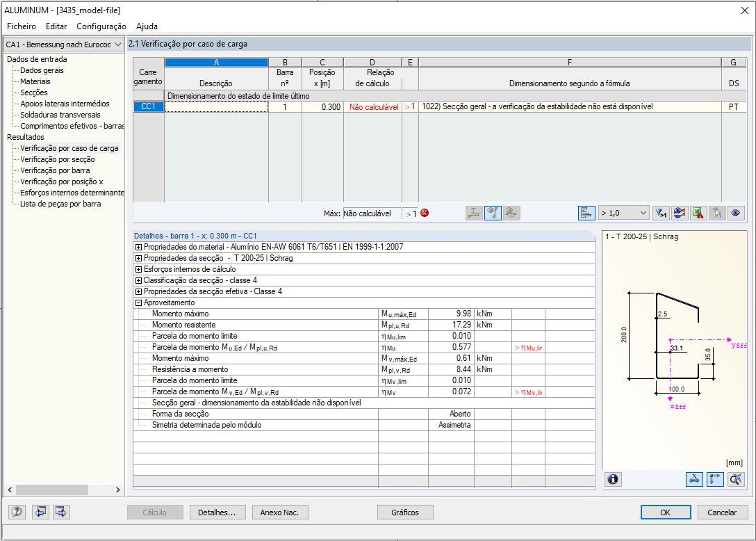The width and height of the screenshot is (756, 541).
Task: Open Verificação por posição x
Action: [62, 181]
